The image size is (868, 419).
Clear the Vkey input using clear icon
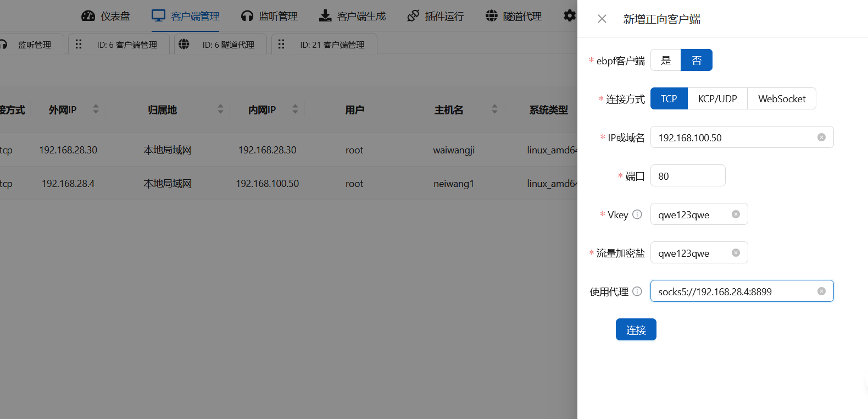pos(736,214)
